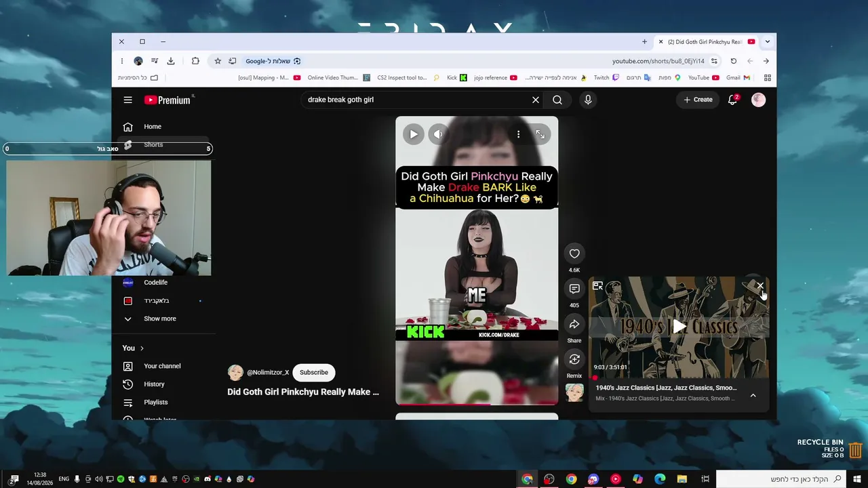The image size is (868, 488).
Task: Go to the YouTube Premium home logo
Action: 167,100
